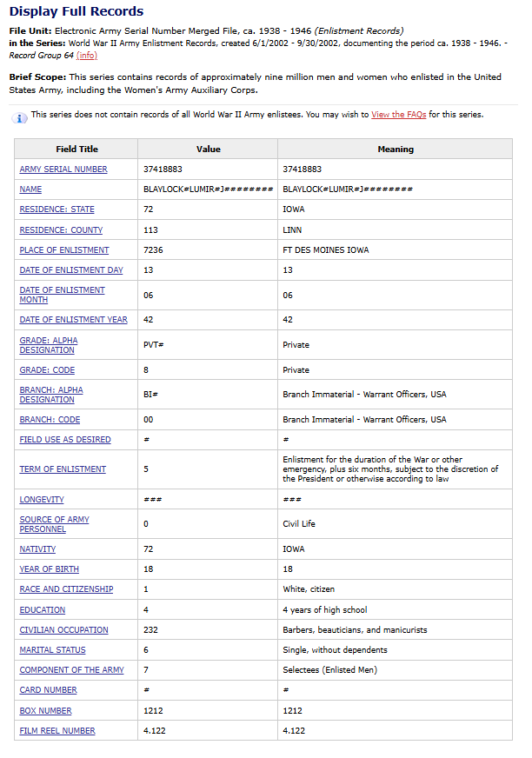The image size is (532, 758).
Task: Click the DATE OF ENLISTMENT YEAR link
Action: pos(73,320)
